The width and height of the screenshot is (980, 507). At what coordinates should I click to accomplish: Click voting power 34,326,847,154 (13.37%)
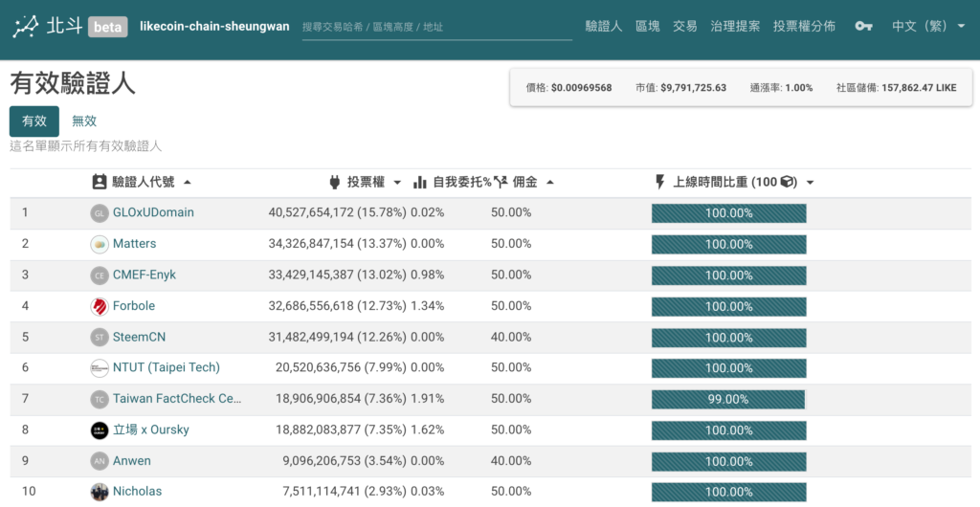(x=338, y=244)
